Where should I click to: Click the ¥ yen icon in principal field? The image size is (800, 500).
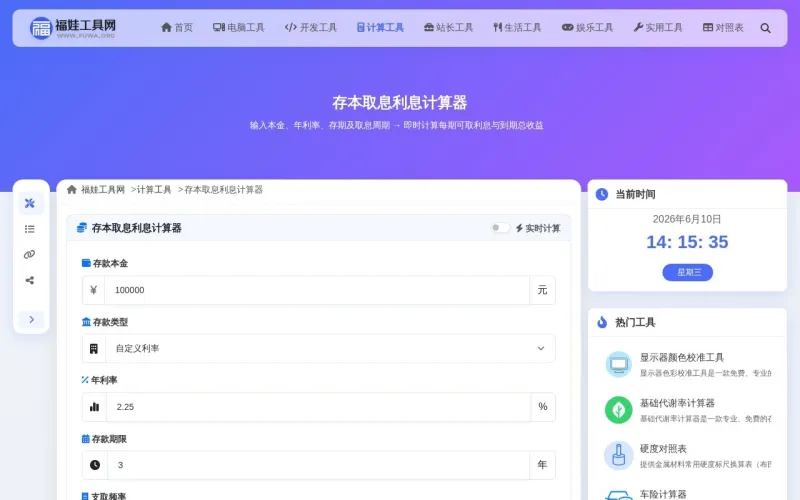(x=93, y=290)
